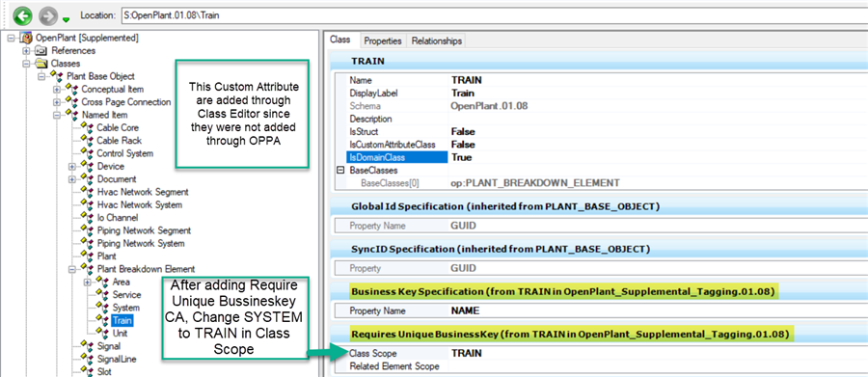Screen dimensions: 868x377
Task: Select the Cross Page Connection label
Action: point(126,102)
